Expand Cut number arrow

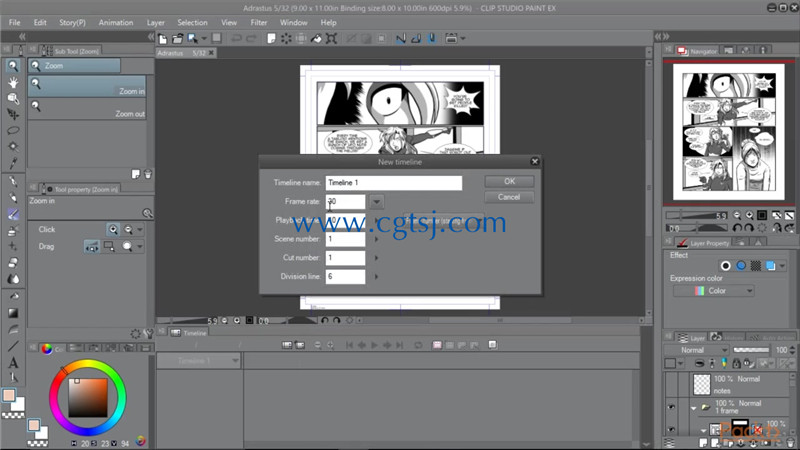377,258
